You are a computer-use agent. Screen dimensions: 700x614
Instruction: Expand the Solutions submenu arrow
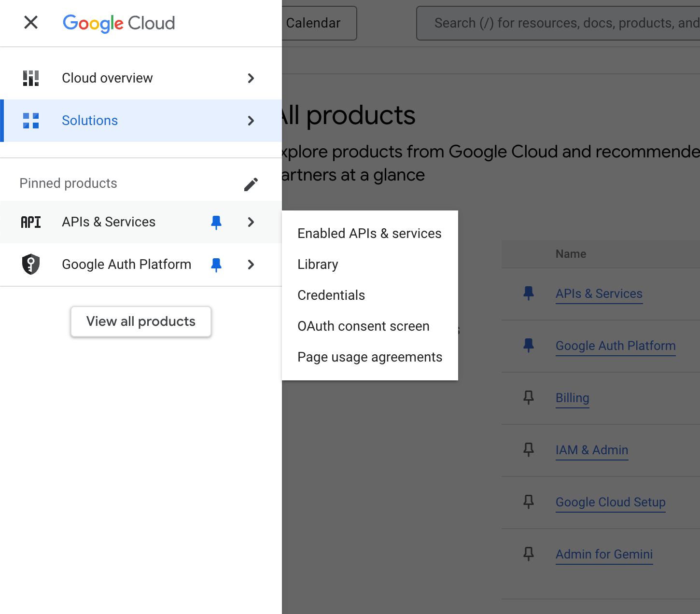pos(251,121)
